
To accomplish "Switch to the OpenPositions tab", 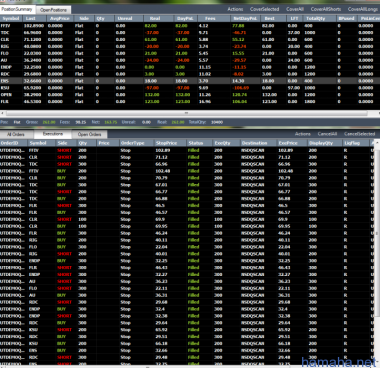I will pyautogui.click(x=53, y=10).
